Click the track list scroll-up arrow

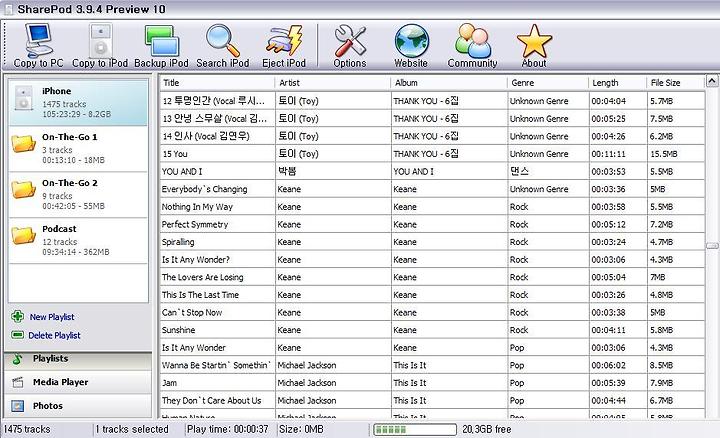pos(712,81)
